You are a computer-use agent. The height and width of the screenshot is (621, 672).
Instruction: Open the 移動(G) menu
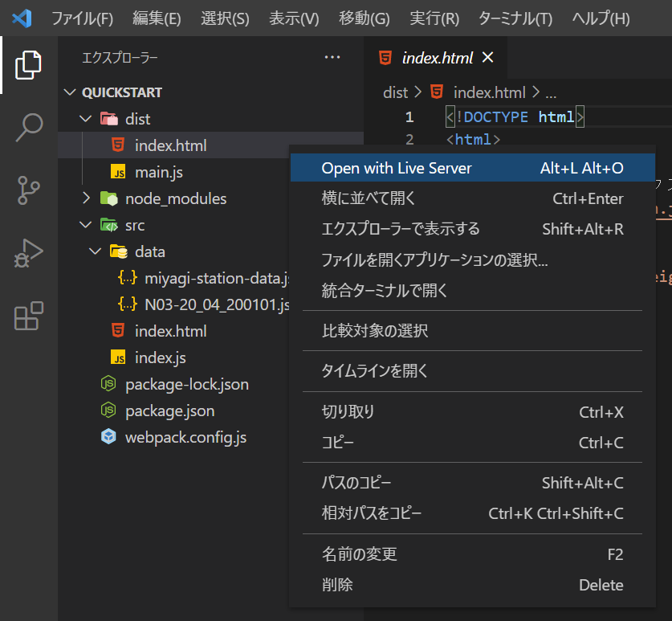365,18
